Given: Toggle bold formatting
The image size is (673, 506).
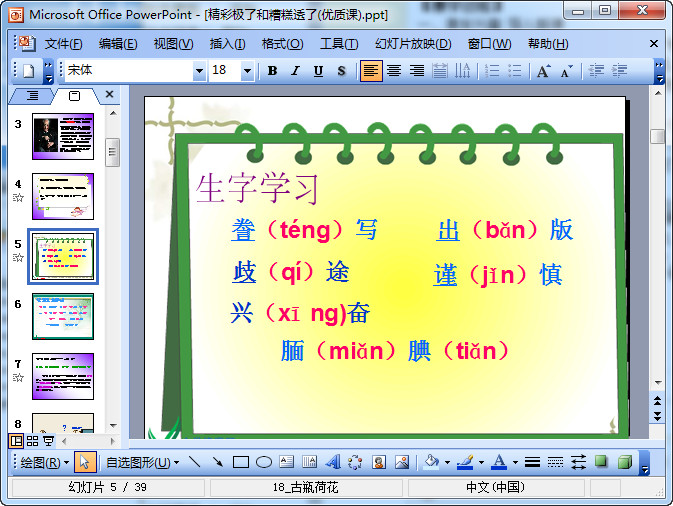Looking at the screenshot, I should coord(272,71).
